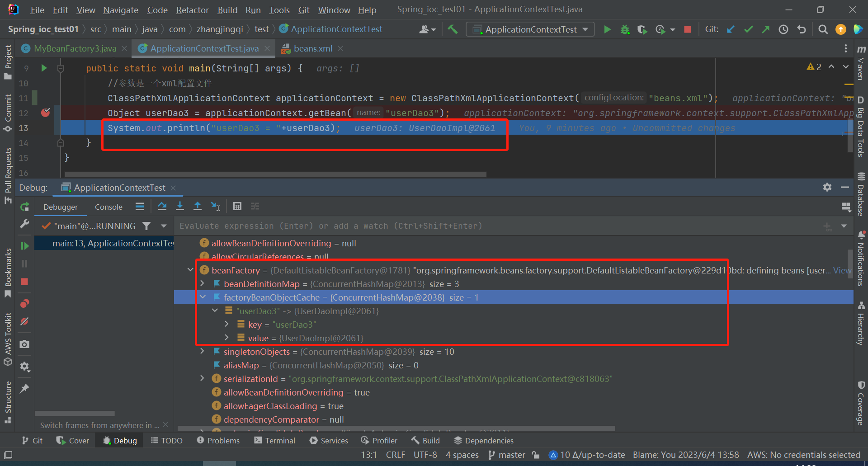Click master branch in status bar

point(507,455)
